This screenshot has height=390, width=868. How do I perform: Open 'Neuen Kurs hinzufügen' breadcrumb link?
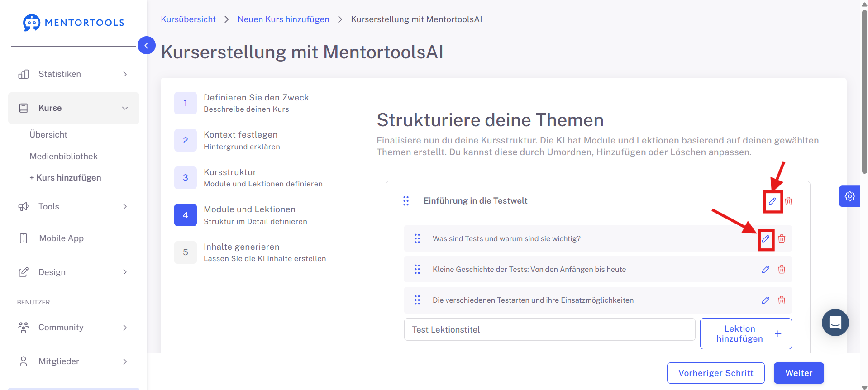[283, 19]
